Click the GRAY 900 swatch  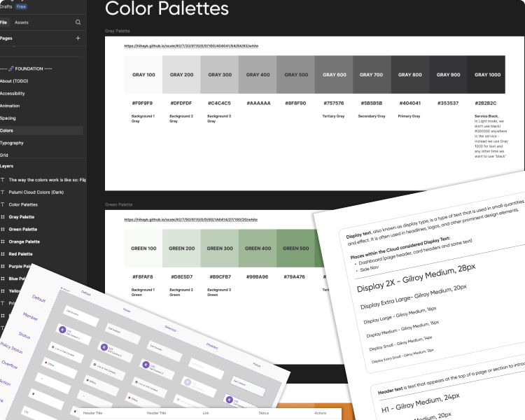coord(449,75)
